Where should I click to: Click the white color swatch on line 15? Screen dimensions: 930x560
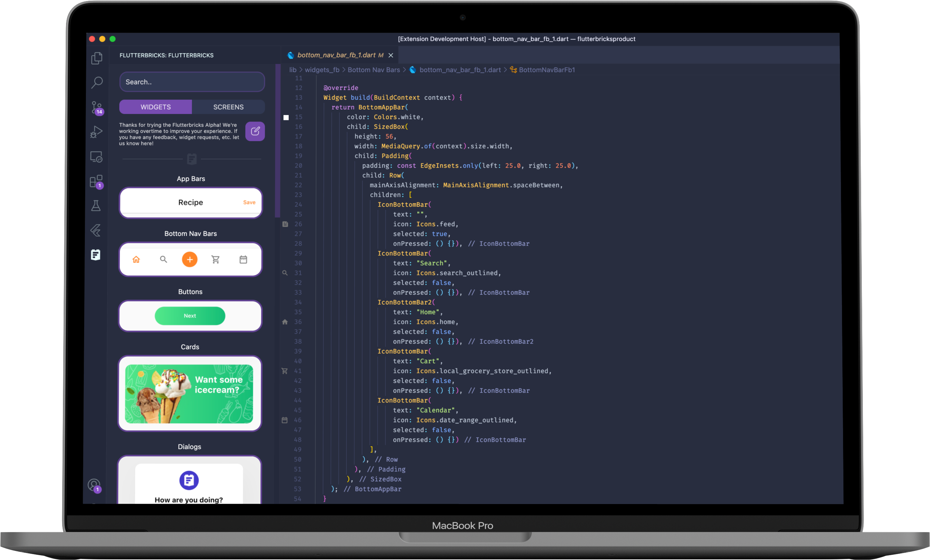click(x=286, y=117)
